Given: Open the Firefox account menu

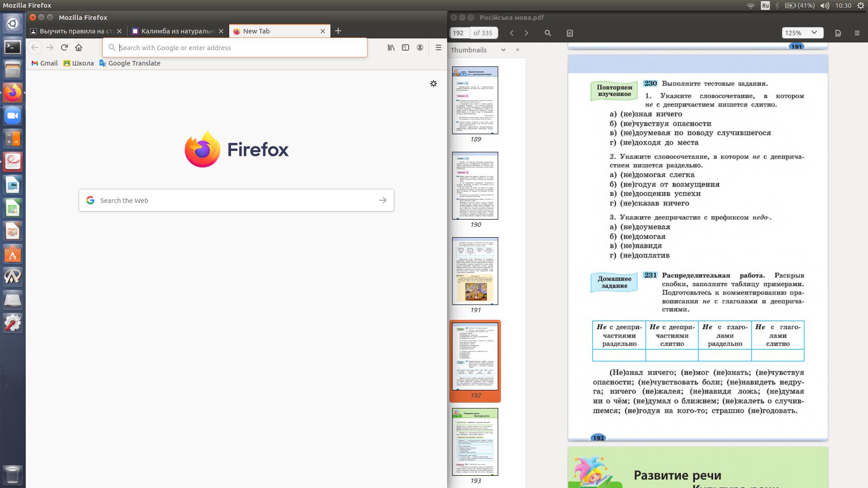Looking at the screenshot, I should click(420, 47).
